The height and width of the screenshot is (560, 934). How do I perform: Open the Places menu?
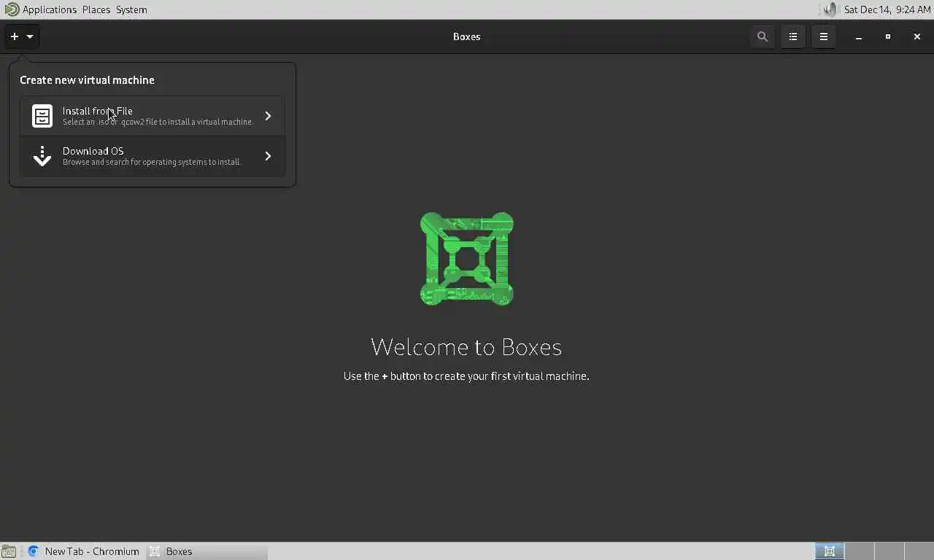[x=96, y=9]
